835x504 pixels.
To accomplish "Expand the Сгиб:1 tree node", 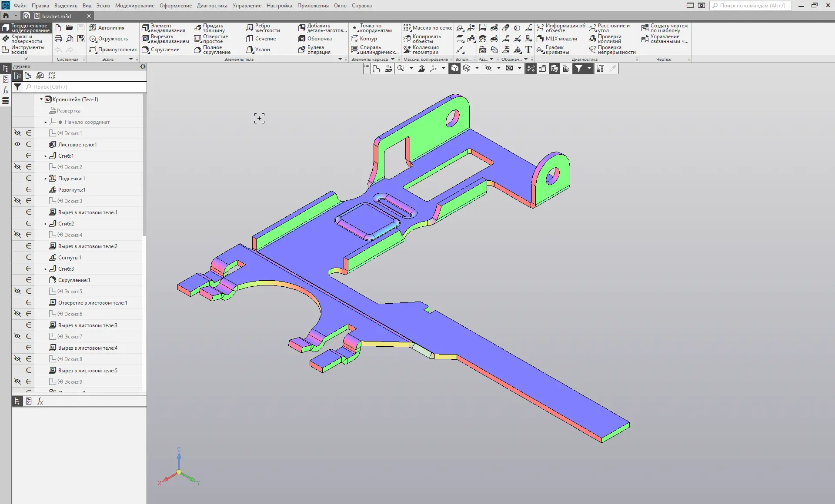I will click(x=46, y=156).
